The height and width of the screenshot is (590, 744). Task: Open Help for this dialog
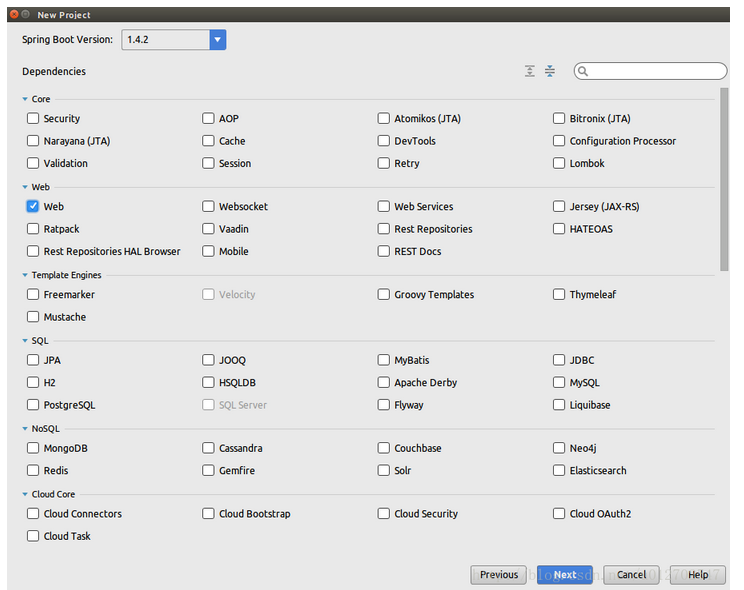click(698, 575)
